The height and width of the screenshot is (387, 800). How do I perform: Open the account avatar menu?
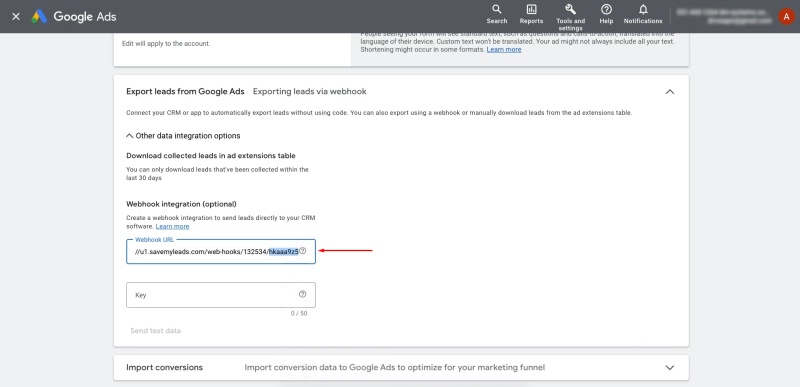(786, 16)
